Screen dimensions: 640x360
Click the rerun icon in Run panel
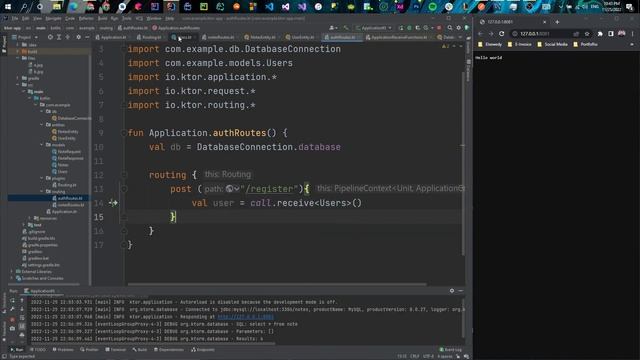(13, 301)
